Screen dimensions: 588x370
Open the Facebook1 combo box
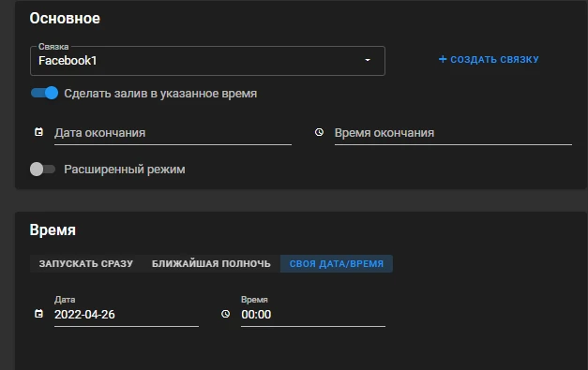pos(207,61)
